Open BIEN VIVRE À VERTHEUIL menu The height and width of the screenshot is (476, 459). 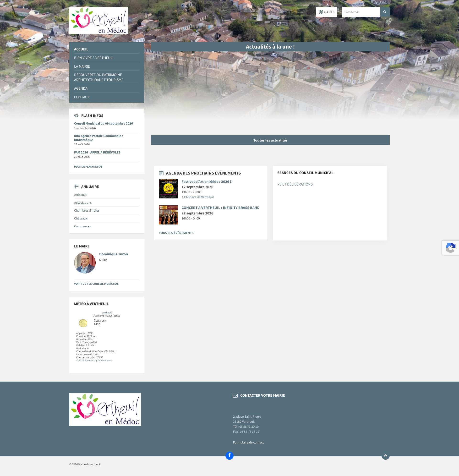pos(94,58)
